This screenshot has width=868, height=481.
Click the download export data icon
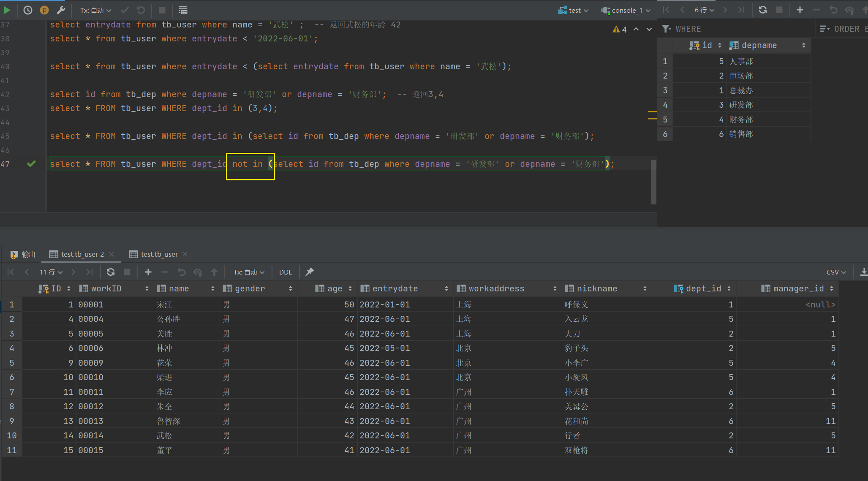click(x=864, y=272)
